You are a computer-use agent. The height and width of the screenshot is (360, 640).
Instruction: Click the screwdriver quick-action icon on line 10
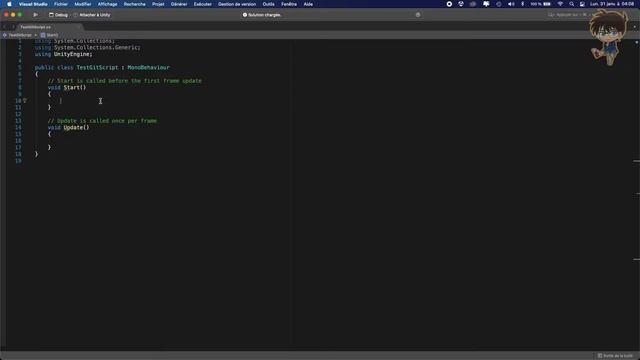pyautogui.click(x=25, y=100)
